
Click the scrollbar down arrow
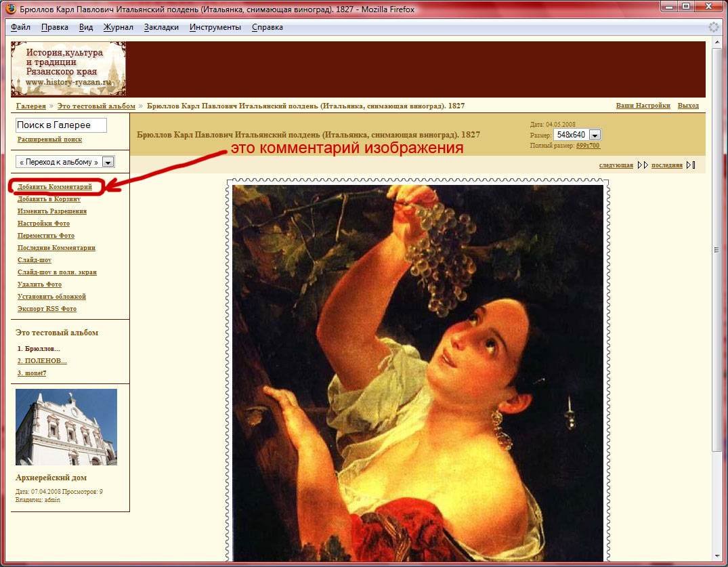point(717,556)
